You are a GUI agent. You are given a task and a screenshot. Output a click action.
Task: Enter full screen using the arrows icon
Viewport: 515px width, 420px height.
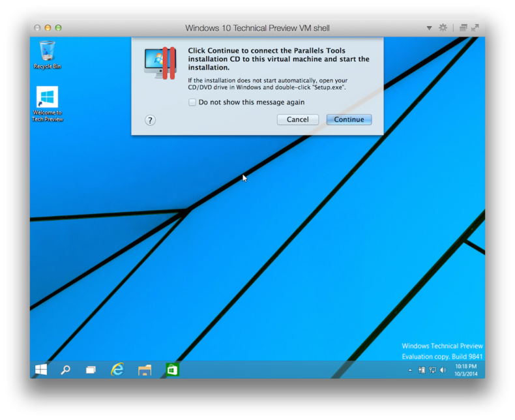click(475, 28)
